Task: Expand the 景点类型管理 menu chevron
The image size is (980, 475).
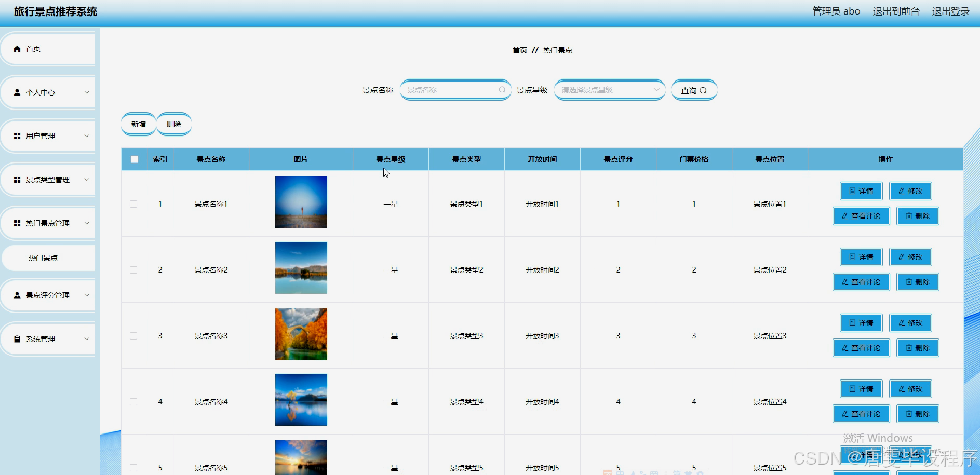Action: (87, 180)
